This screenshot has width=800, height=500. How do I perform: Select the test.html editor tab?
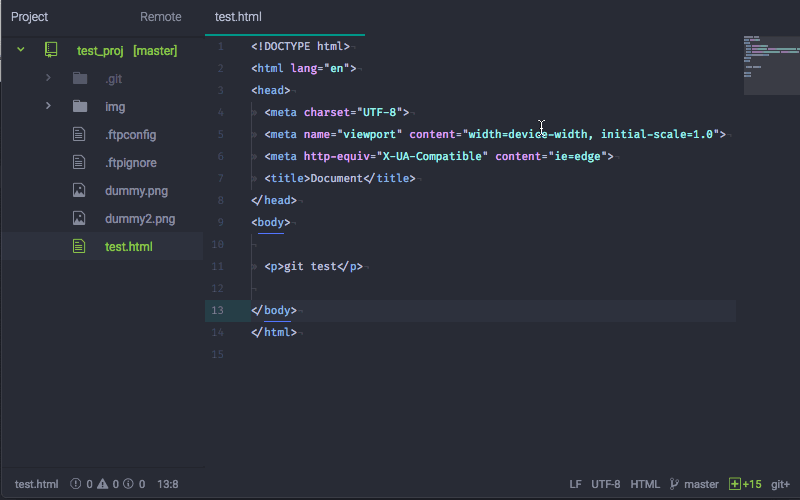[x=238, y=17]
